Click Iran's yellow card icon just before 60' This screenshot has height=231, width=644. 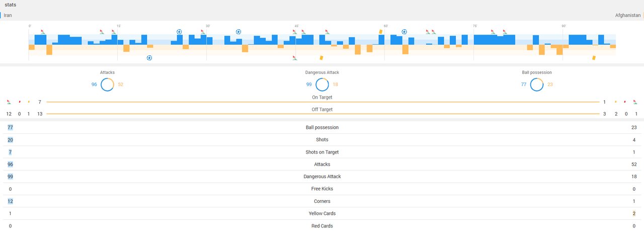[380, 31]
